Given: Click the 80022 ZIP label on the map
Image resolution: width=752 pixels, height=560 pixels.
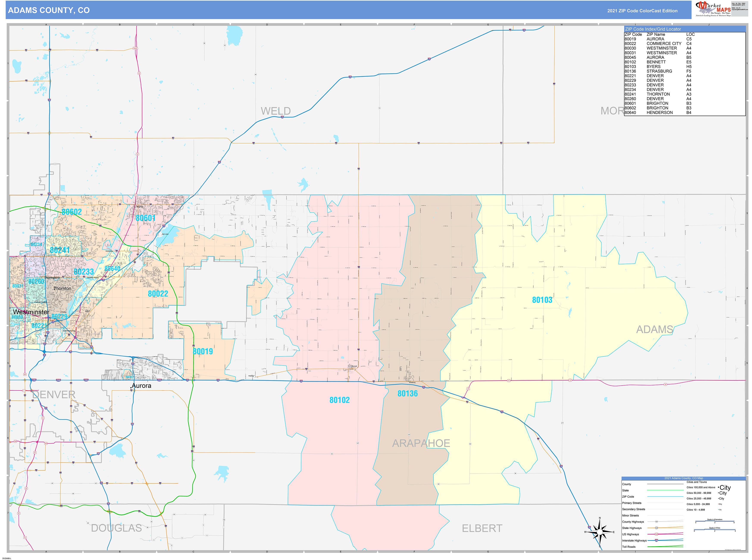Looking at the screenshot, I should click(158, 294).
